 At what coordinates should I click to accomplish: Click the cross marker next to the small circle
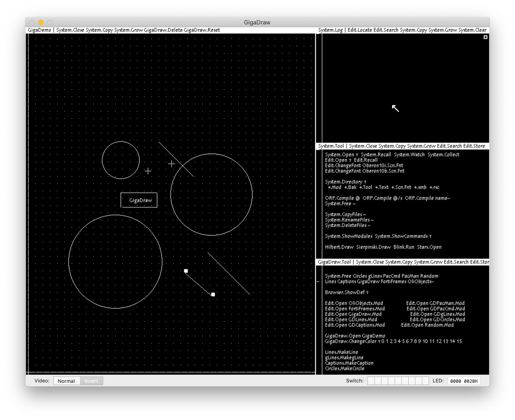tap(148, 171)
